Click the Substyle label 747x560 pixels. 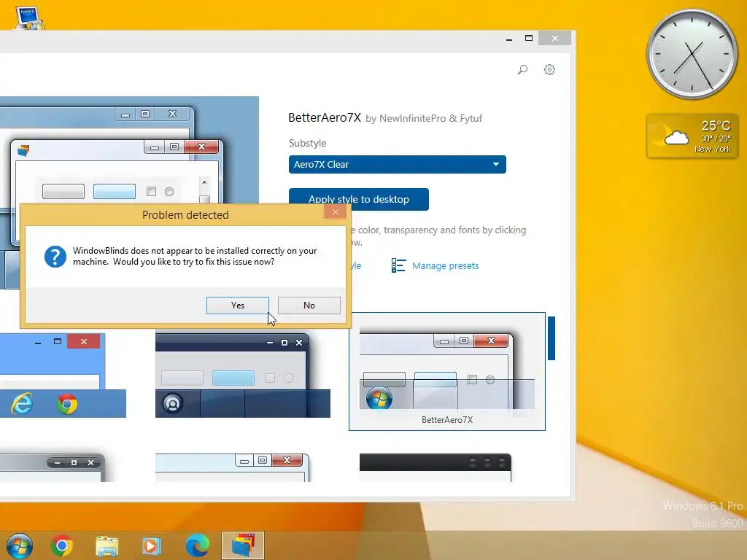pyautogui.click(x=307, y=144)
